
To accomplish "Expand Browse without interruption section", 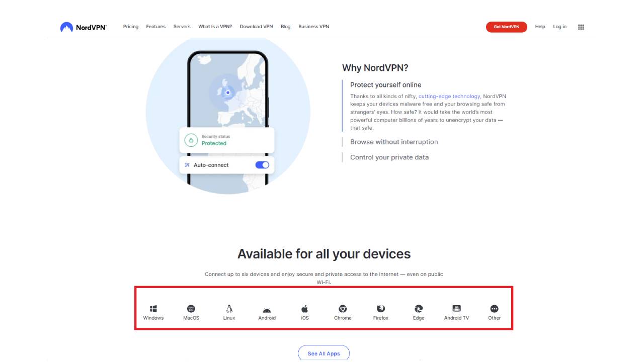I will [x=394, y=142].
